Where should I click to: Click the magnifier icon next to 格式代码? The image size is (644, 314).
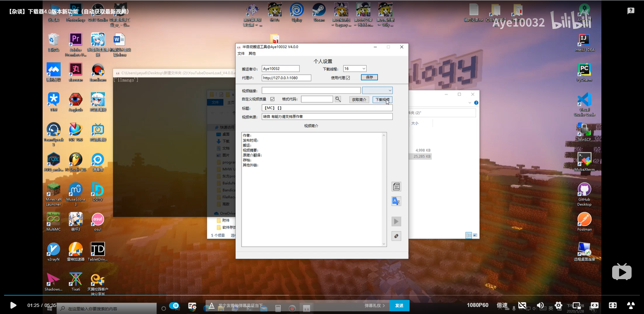tap(338, 99)
